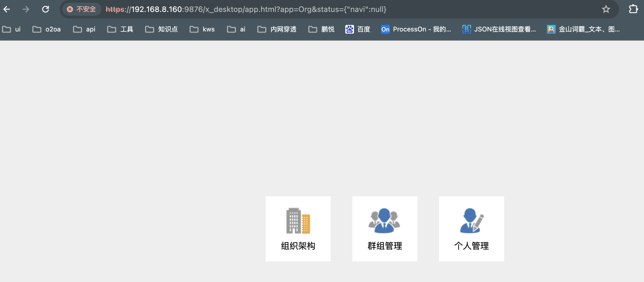Open the kws bookmark folder
The height and width of the screenshot is (282, 644).
click(202, 29)
